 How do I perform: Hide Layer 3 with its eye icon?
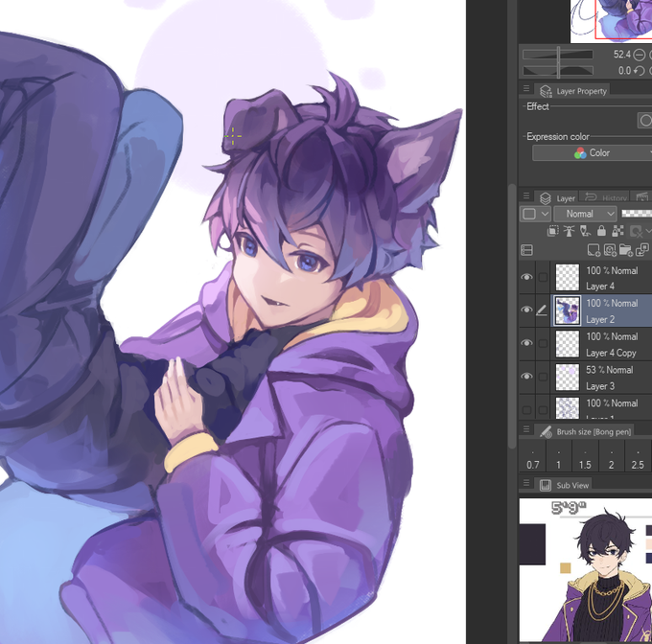tap(526, 377)
